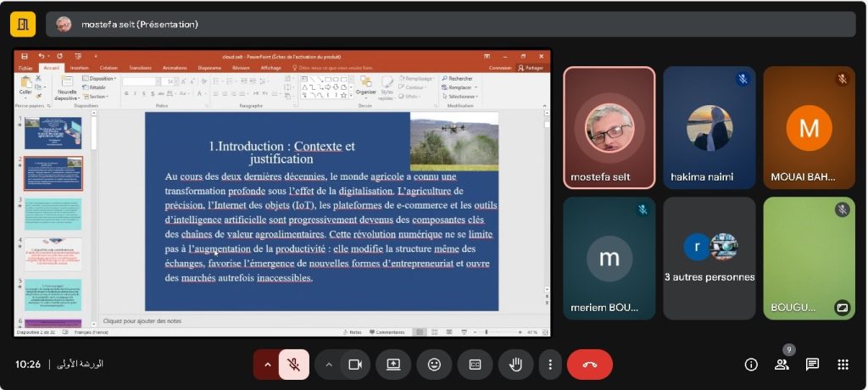Expand video settings arrow beside camera

(x=329, y=365)
